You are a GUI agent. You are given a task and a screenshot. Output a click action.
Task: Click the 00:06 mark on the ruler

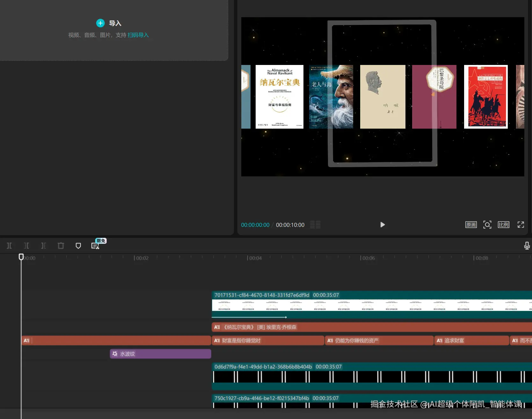click(368, 258)
